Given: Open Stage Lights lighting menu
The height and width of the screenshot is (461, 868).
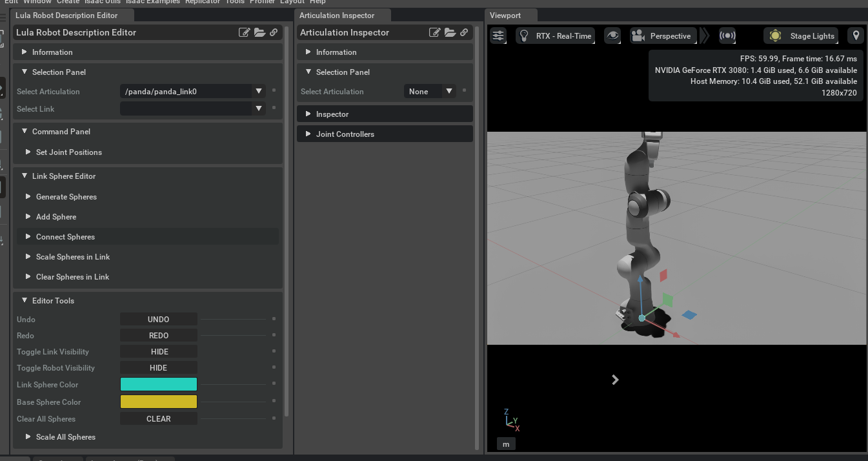Looking at the screenshot, I should (801, 36).
